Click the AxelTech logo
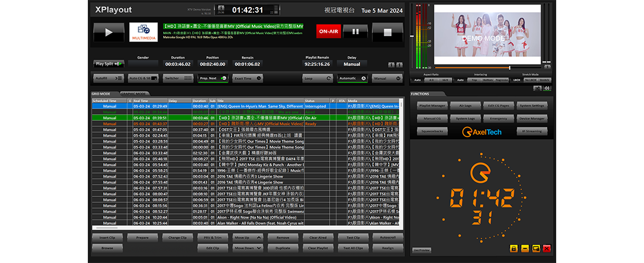Viewport: 644px width, 263px height. [482, 131]
